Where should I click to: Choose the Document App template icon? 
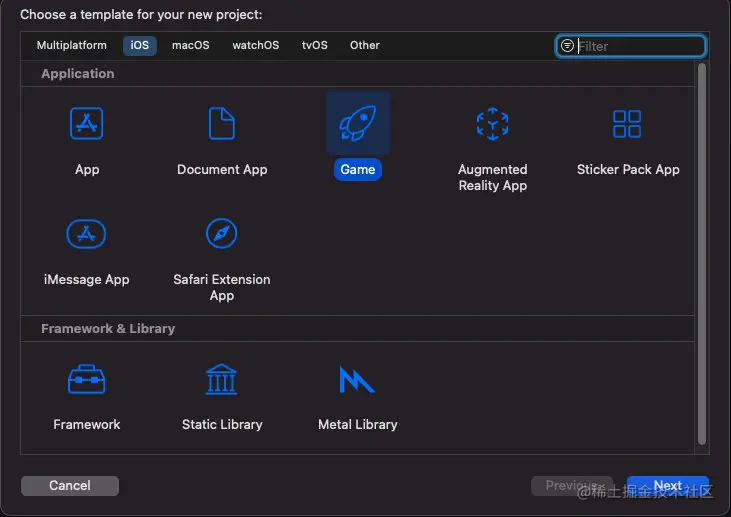pyautogui.click(x=222, y=124)
